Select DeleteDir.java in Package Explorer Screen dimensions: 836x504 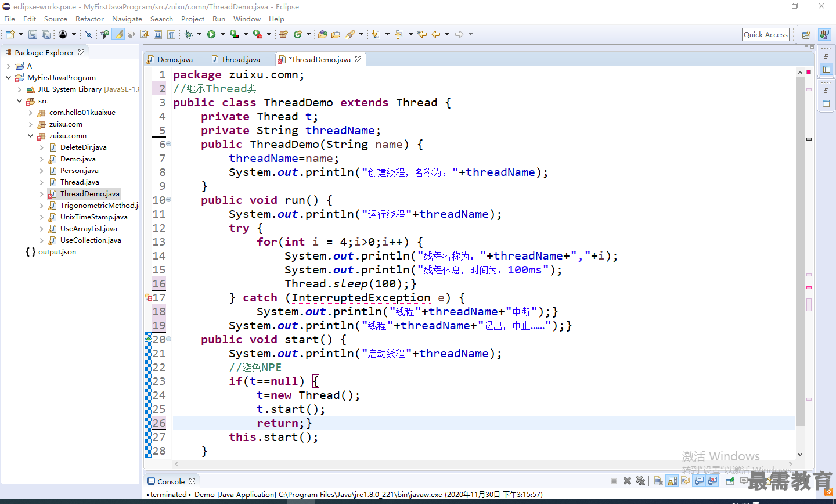[83, 147]
